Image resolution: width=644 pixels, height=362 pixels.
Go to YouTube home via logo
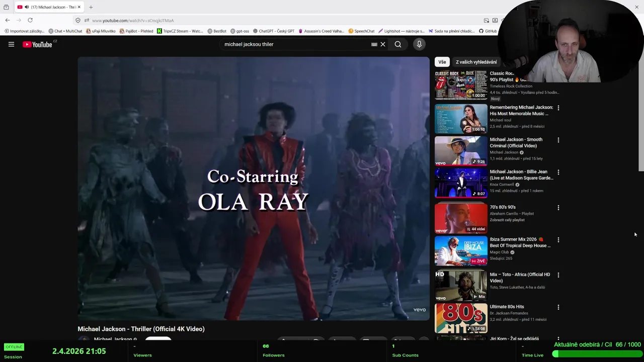tap(37, 44)
